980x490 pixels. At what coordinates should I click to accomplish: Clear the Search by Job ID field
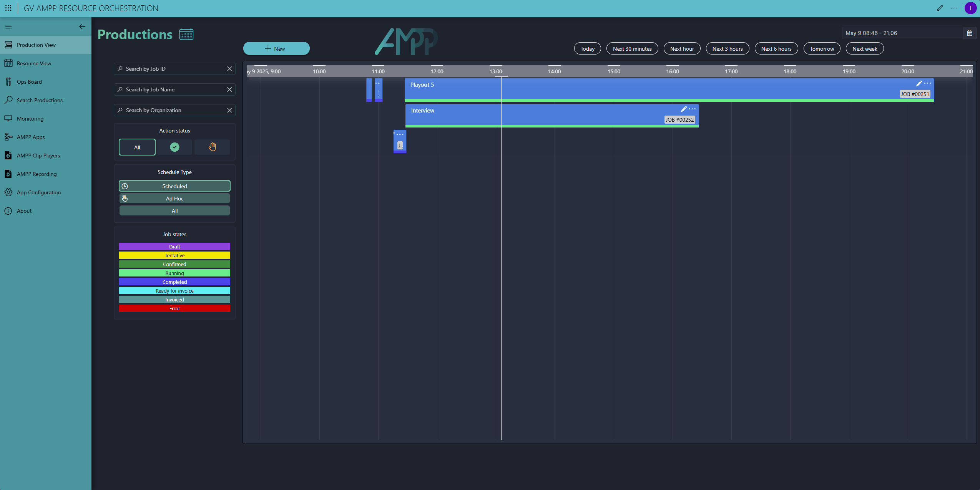point(229,69)
